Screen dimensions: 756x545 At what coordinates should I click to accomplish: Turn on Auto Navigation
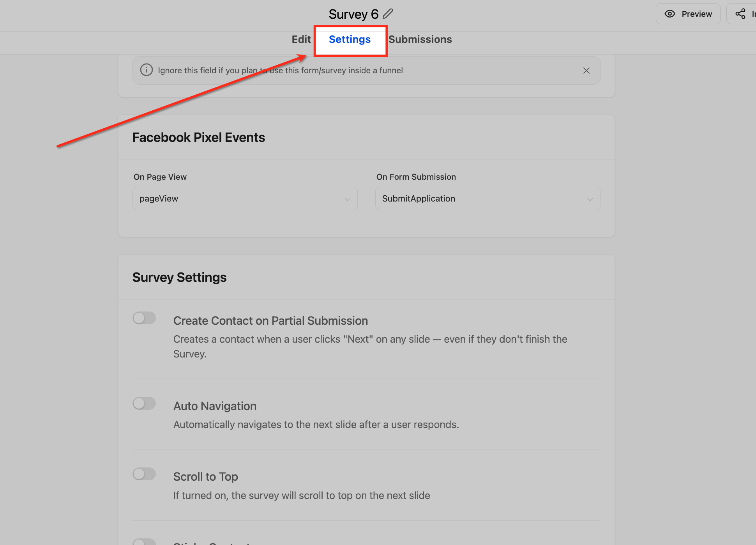(144, 403)
